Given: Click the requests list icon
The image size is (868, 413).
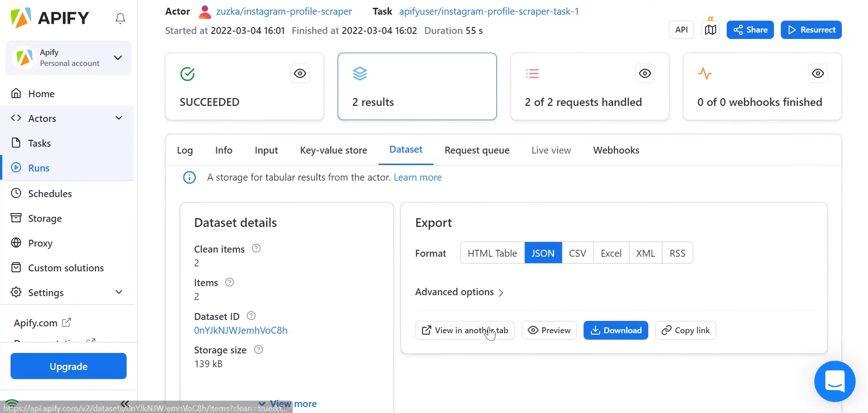Looking at the screenshot, I should click(x=532, y=73).
